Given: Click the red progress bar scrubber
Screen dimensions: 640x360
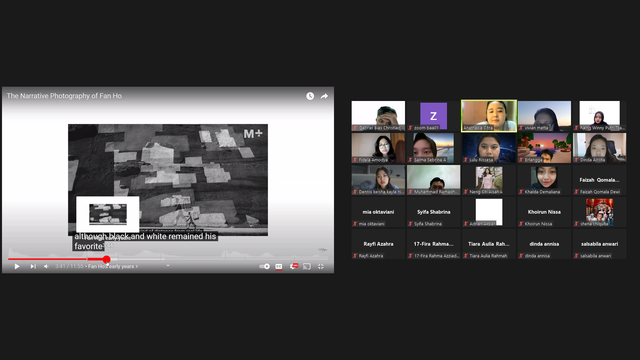Looking at the screenshot, I should coord(107,259).
